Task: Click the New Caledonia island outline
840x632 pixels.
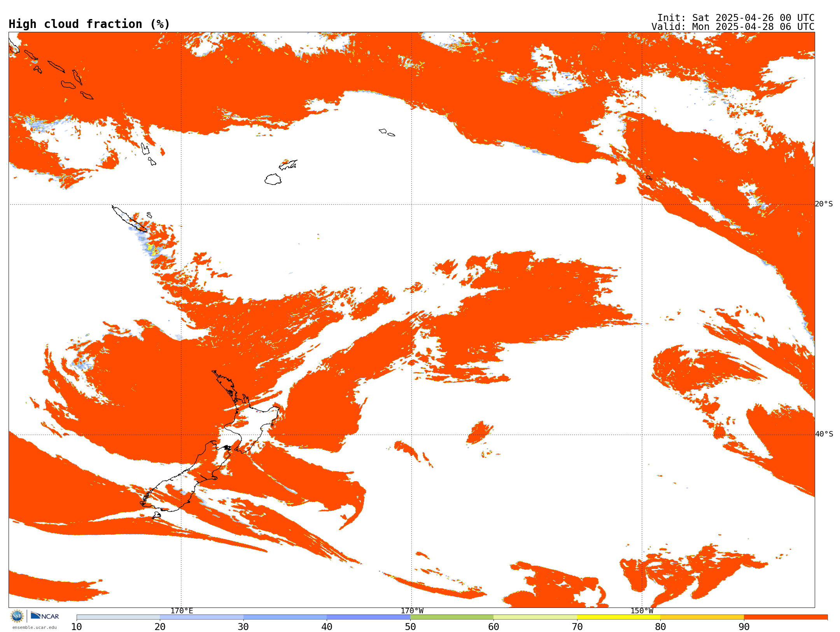Action: point(129,219)
